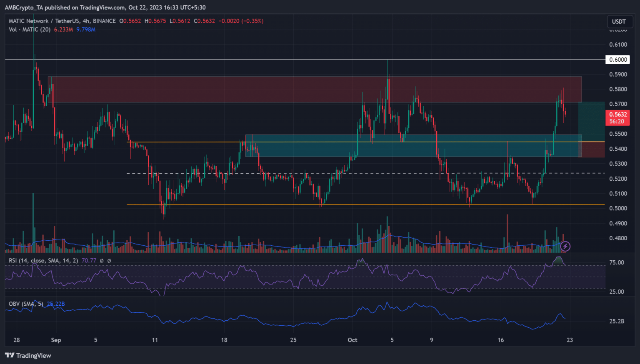Open the USDT currency selector
The width and height of the screenshot is (640, 364).
point(618,22)
